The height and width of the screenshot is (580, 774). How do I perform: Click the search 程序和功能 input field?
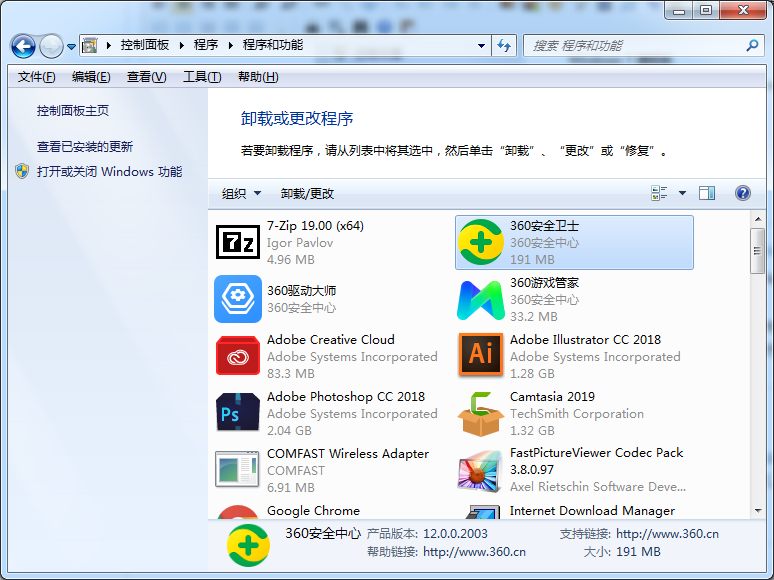635,46
